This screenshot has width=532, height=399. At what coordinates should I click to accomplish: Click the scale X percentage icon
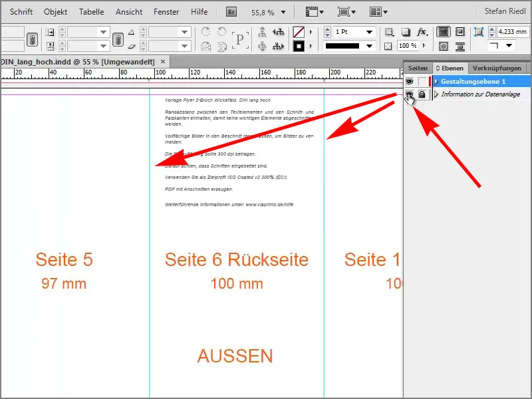(49, 32)
